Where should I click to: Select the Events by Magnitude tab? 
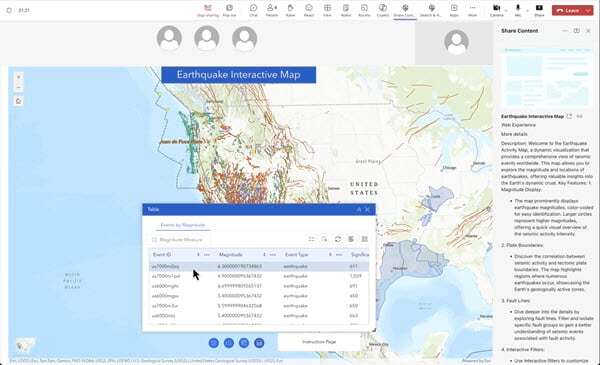point(183,225)
